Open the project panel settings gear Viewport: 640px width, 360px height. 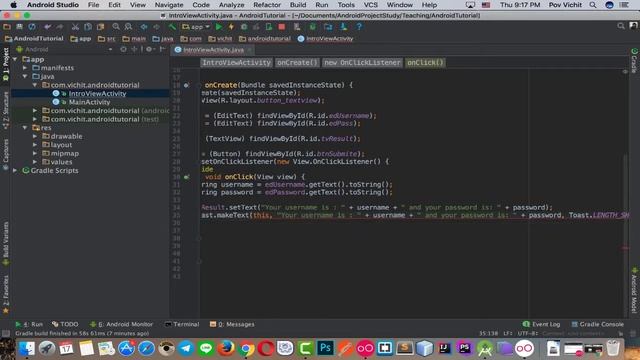pyautogui.click(x=149, y=49)
